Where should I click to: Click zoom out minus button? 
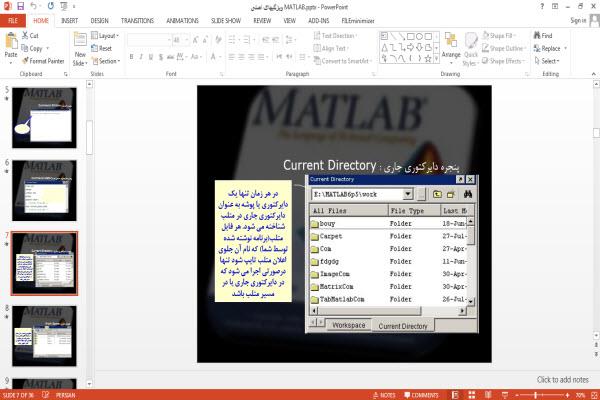pyautogui.click(x=517, y=395)
